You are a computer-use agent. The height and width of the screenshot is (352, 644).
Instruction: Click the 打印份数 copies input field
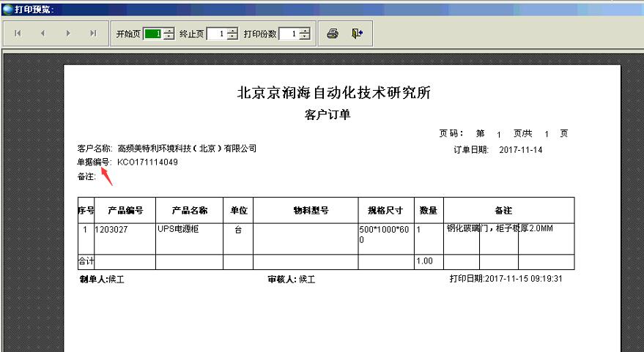pos(289,34)
